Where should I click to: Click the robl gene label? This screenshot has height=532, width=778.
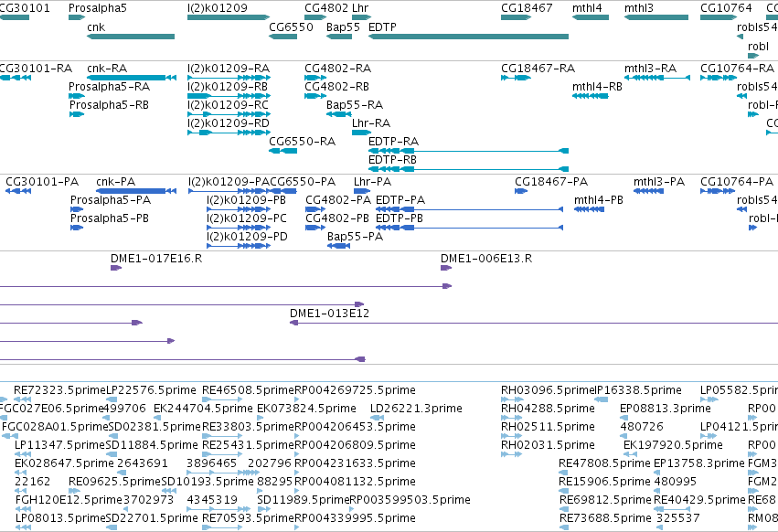click(758, 46)
